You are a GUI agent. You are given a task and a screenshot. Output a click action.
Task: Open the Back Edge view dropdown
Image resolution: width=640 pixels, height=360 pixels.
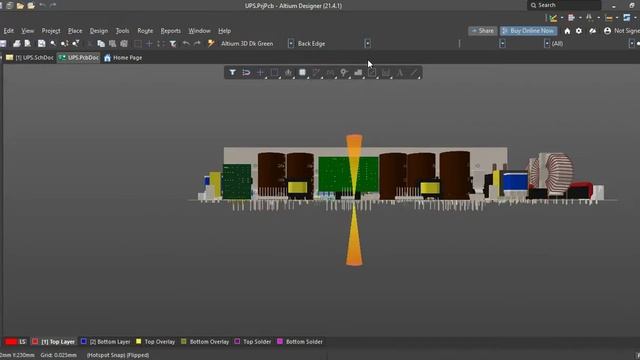click(367, 44)
